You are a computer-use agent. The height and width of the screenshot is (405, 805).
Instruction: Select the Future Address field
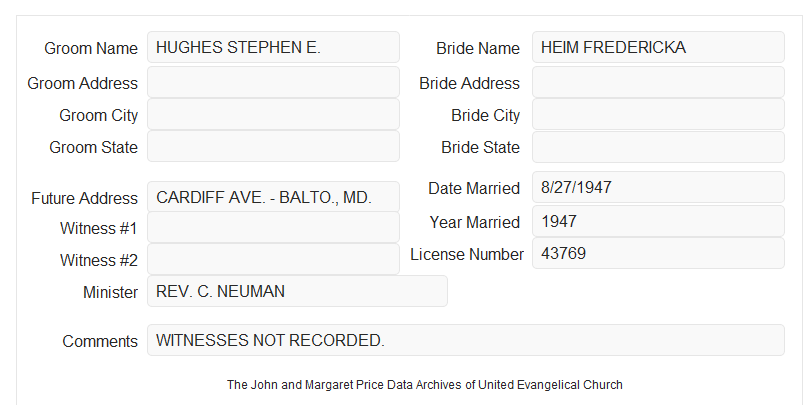coord(273,197)
